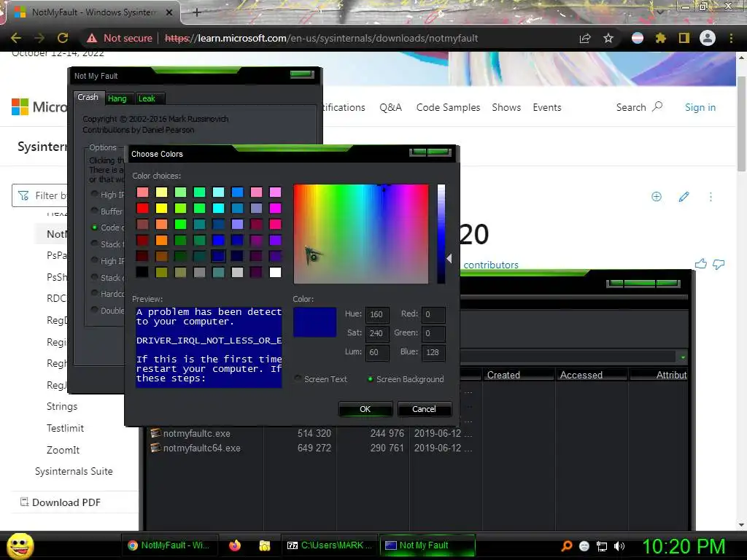The image size is (747, 560).
Task: Open the Chrome profile avatar
Action: [x=708, y=38]
